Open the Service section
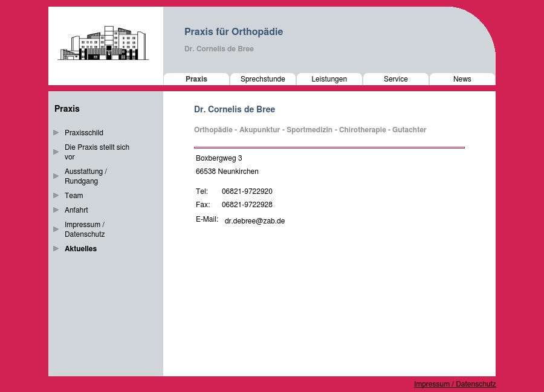This screenshot has height=392, width=544. click(x=395, y=79)
